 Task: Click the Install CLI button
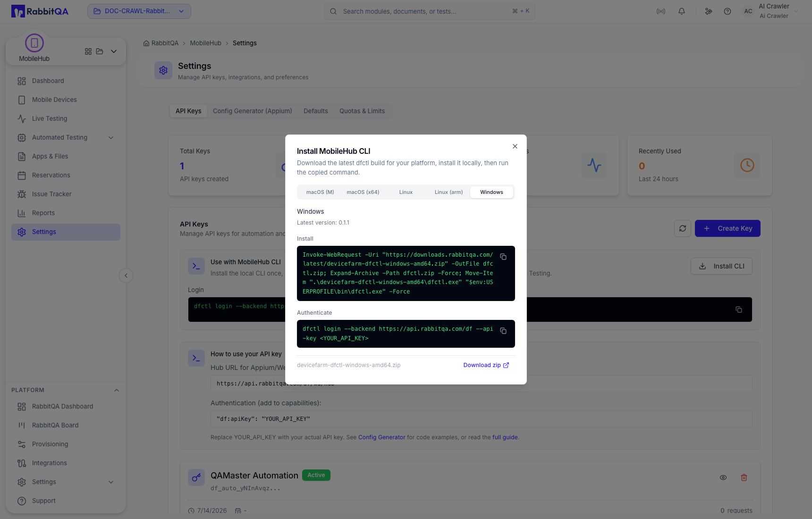tap(721, 266)
